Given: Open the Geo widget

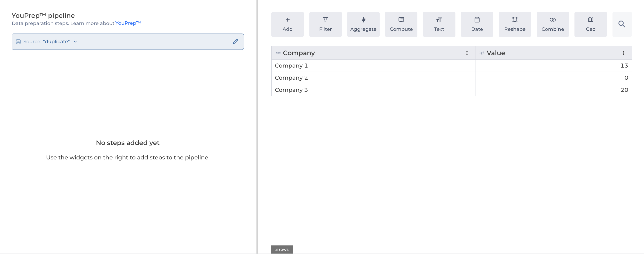Looking at the screenshot, I should click(x=590, y=24).
